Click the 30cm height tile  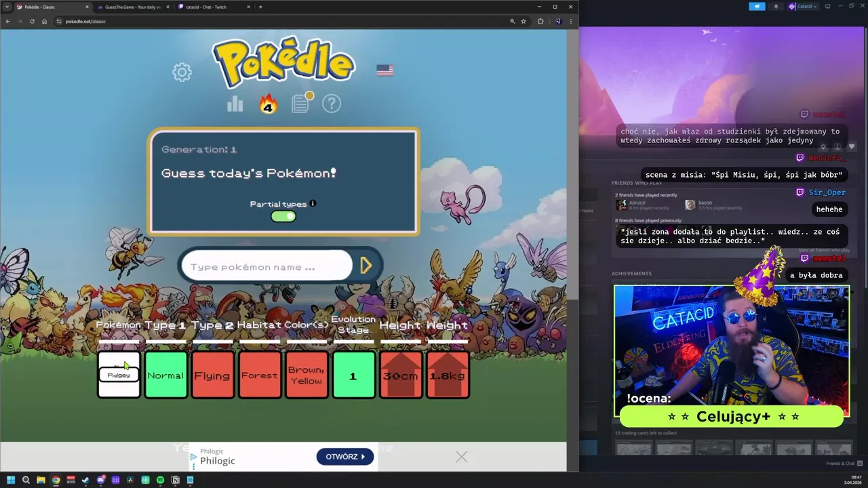pos(400,375)
